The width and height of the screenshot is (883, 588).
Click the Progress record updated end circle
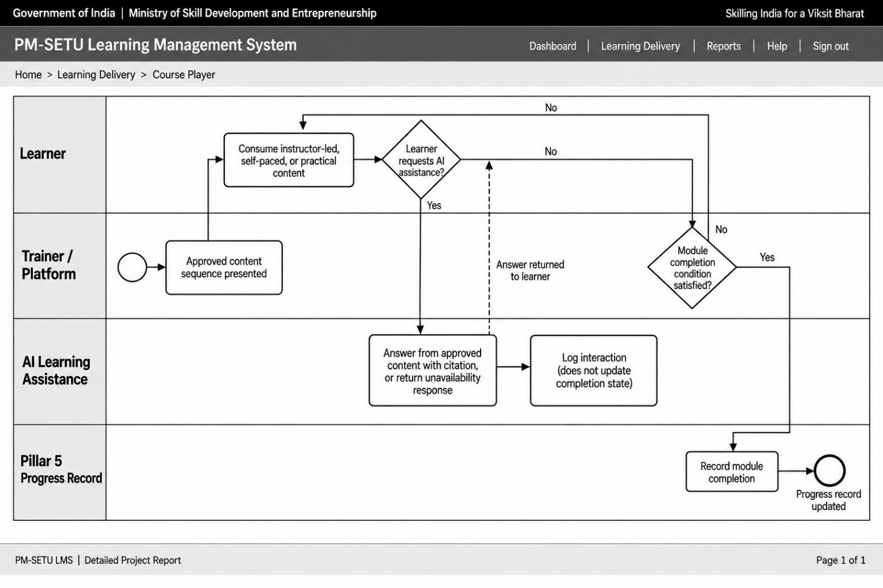[x=830, y=471]
